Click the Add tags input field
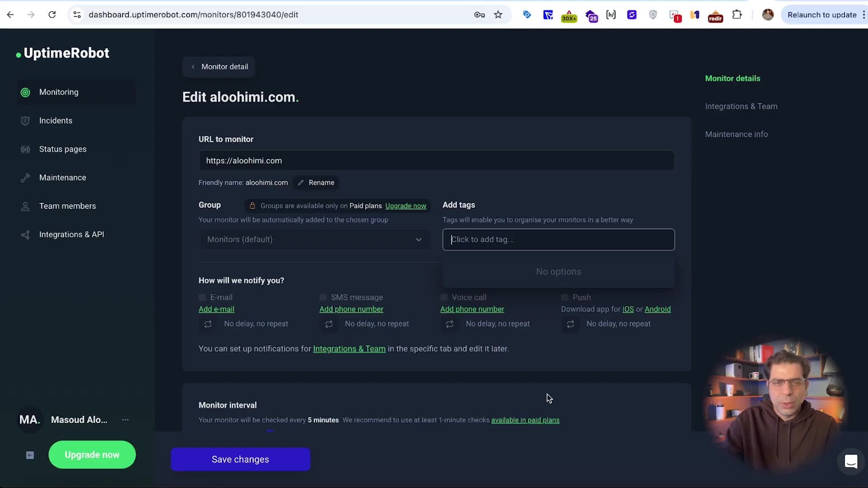 click(558, 239)
